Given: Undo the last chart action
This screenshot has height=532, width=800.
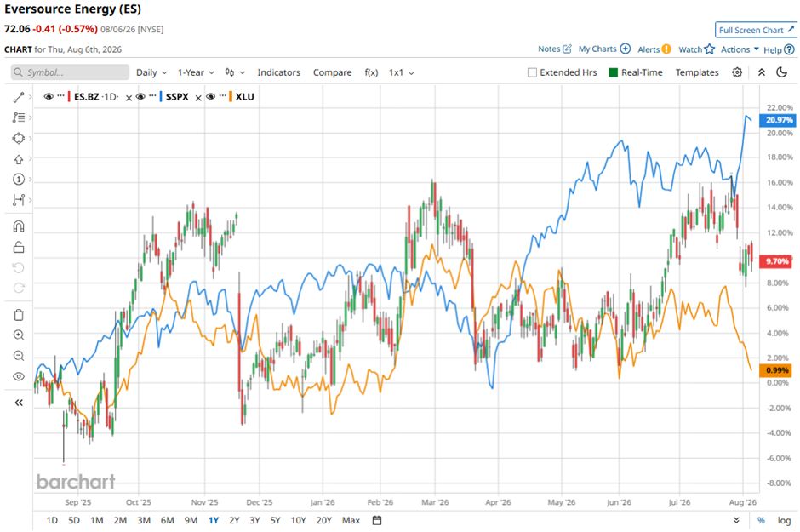Looking at the screenshot, I should pos(19,268).
